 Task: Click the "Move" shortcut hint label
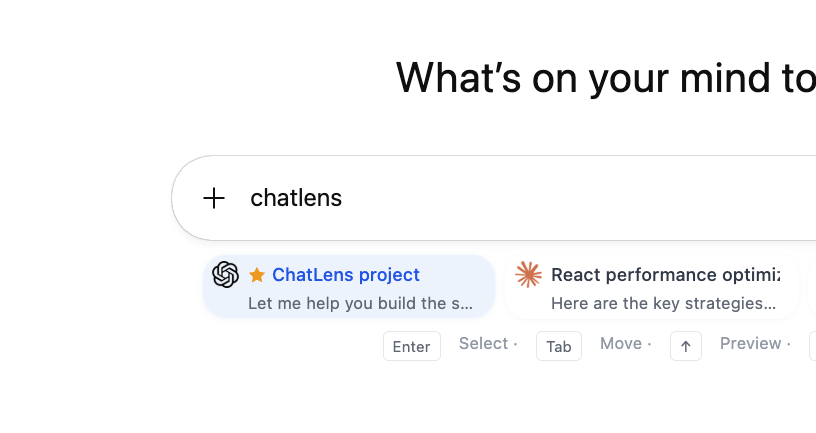[620, 344]
